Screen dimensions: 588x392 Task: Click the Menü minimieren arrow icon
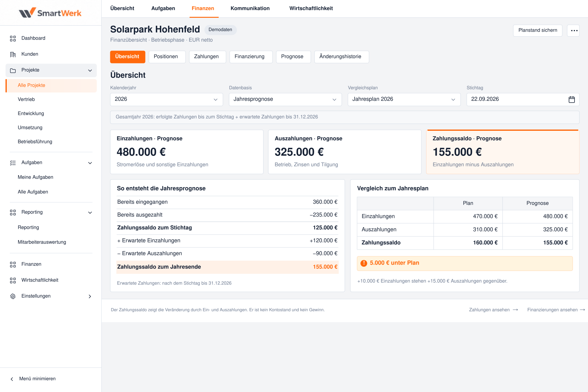(12, 379)
